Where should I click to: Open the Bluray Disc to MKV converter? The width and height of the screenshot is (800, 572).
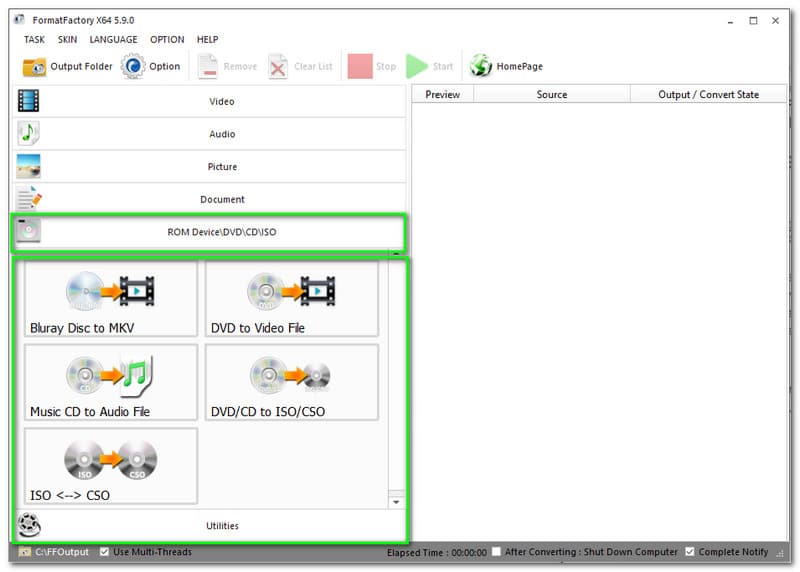click(110, 298)
